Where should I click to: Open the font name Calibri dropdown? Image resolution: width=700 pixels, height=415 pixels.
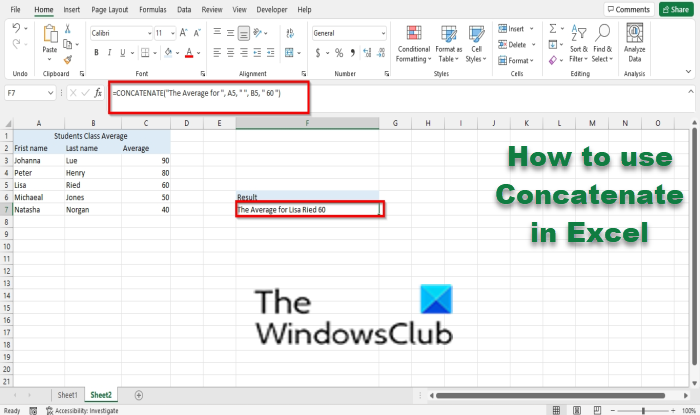149,33
